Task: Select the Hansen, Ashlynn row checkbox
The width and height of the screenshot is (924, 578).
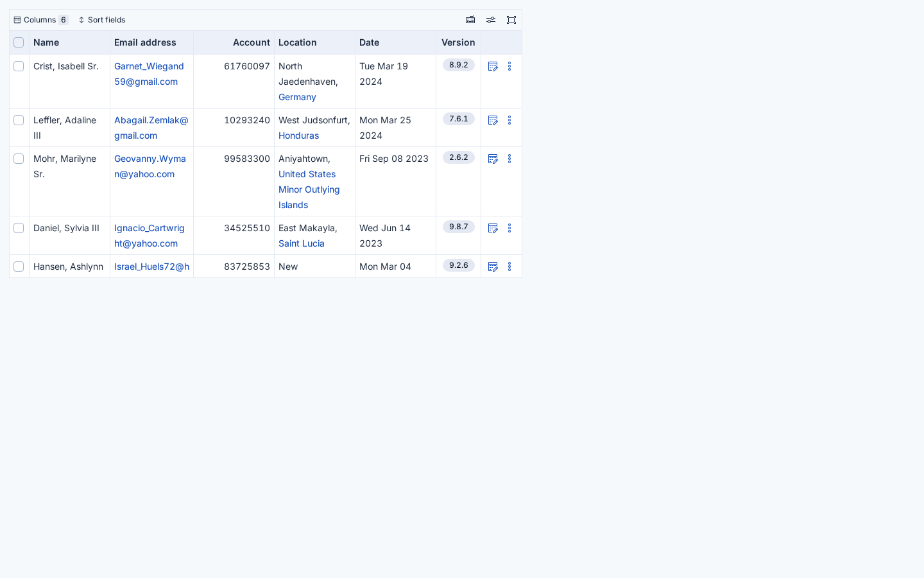Action: (19, 267)
